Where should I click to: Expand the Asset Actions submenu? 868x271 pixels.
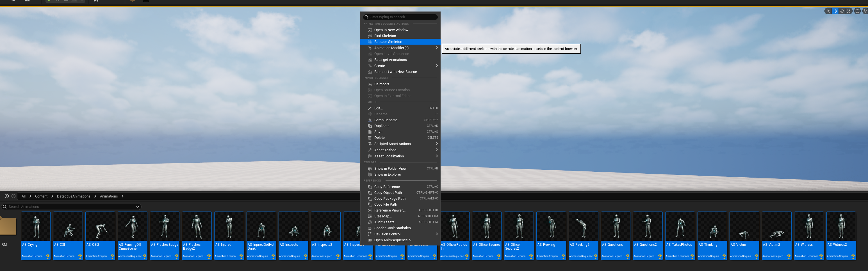[437, 150]
